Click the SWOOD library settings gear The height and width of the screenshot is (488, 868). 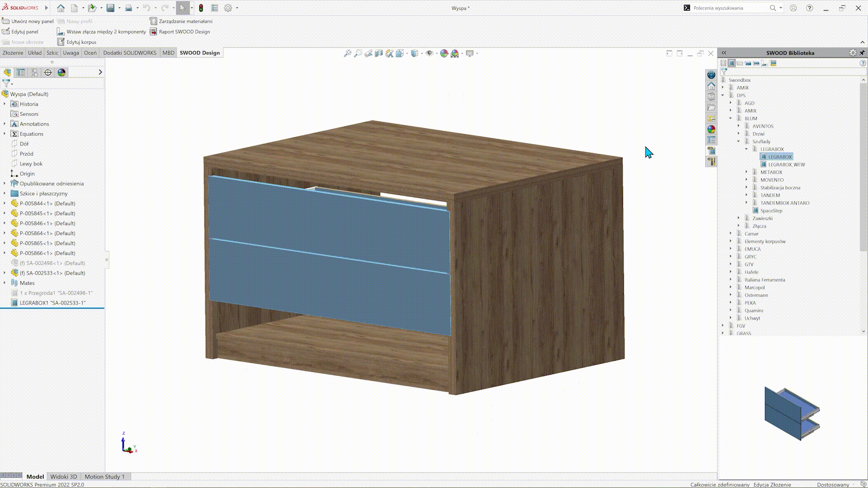[x=853, y=53]
